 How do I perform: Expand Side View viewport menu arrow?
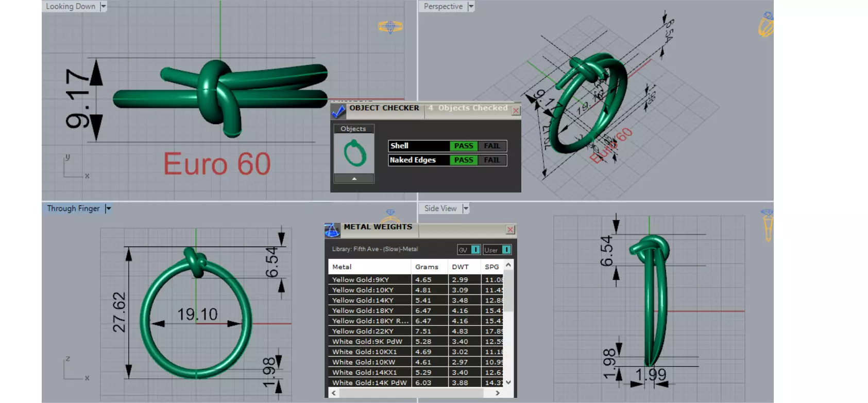click(x=466, y=208)
